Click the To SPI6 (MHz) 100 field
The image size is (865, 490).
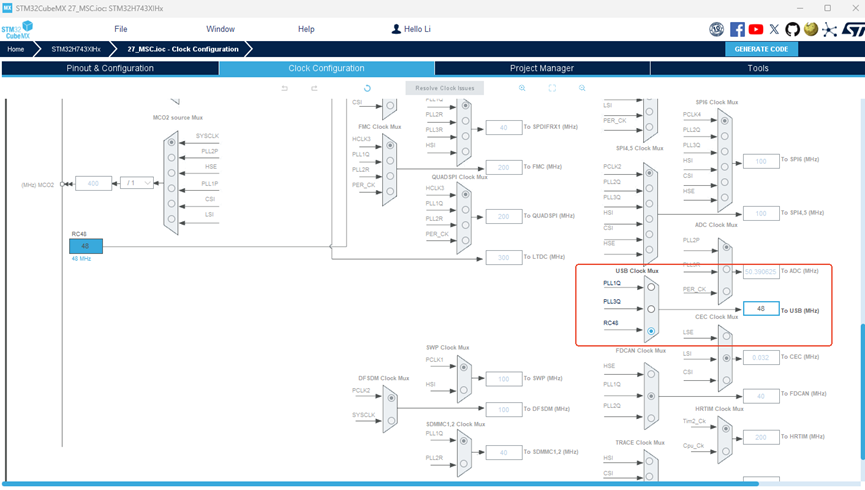[761, 161]
